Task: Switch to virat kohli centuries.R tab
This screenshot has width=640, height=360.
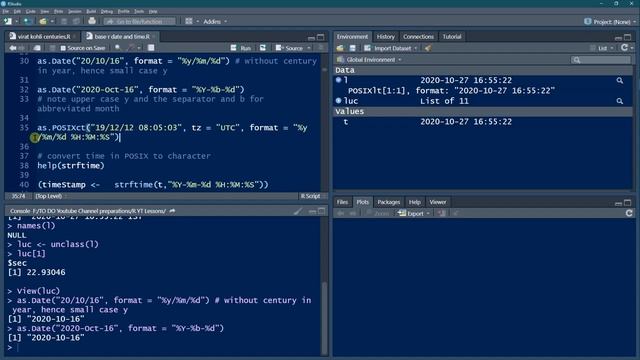Action: pyautogui.click(x=44, y=36)
